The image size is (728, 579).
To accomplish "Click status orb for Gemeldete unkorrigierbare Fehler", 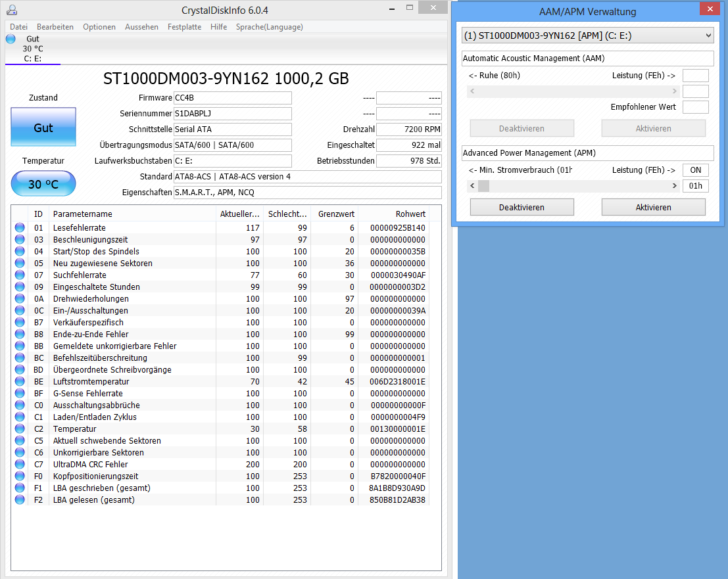I will pos(20,346).
